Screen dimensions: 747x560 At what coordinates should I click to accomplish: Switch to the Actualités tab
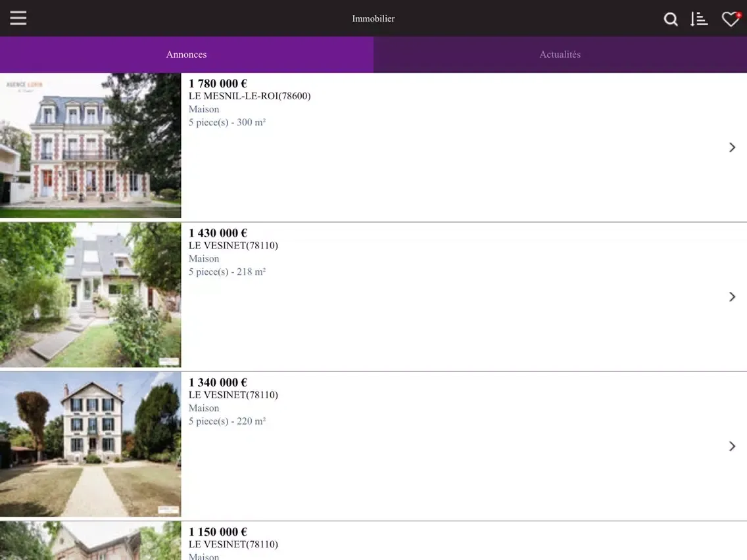point(560,55)
